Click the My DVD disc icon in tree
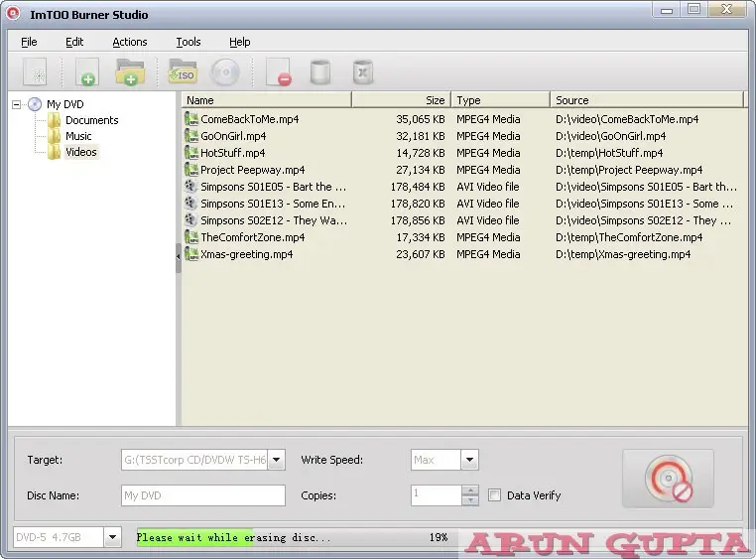The width and height of the screenshot is (756, 559). pos(35,104)
